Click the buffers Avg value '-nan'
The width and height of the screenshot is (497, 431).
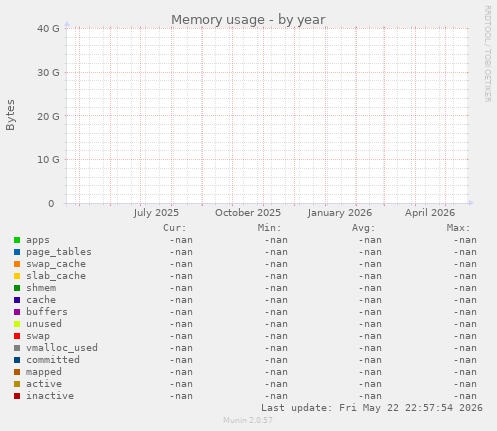click(x=370, y=312)
